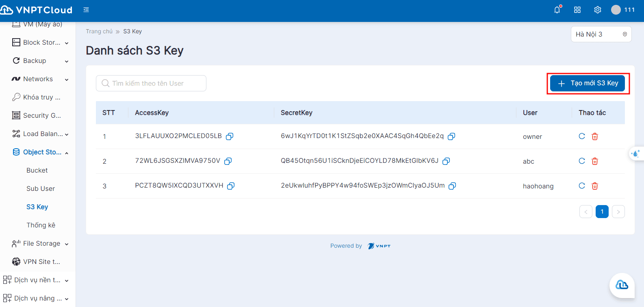Open the notifications bell
The width and height of the screenshot is (644, 307).
(557, 10)
